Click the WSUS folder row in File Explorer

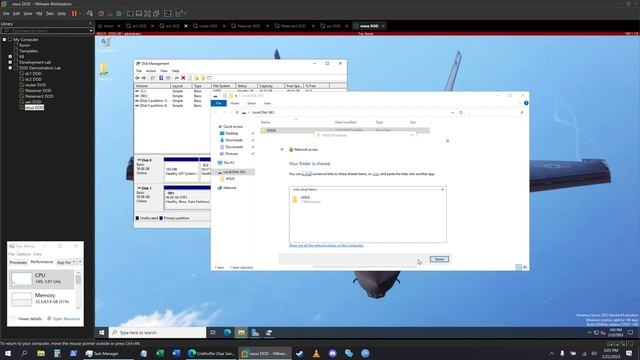point(345,131)
